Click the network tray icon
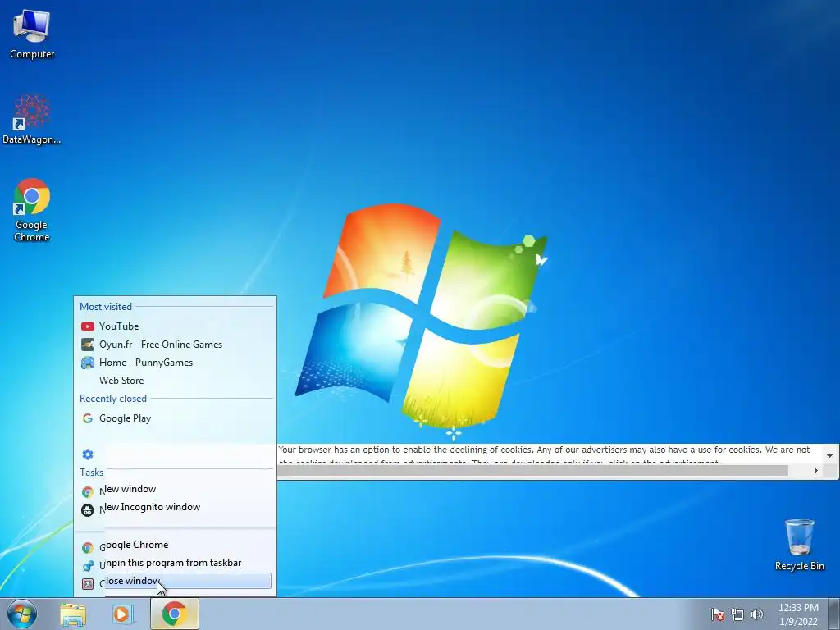 [737, 614]
